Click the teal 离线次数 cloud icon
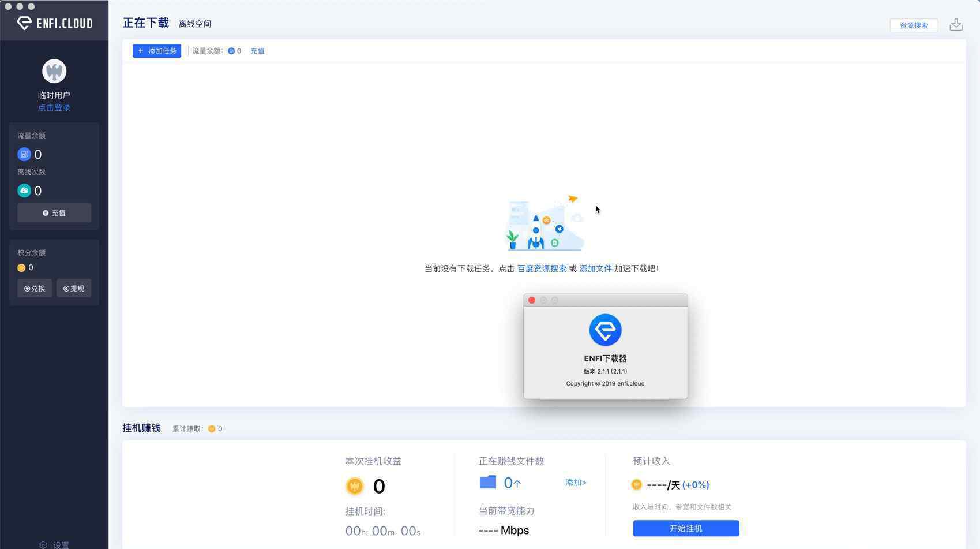Viewport: 980px width, 549px height. (24, 191)
